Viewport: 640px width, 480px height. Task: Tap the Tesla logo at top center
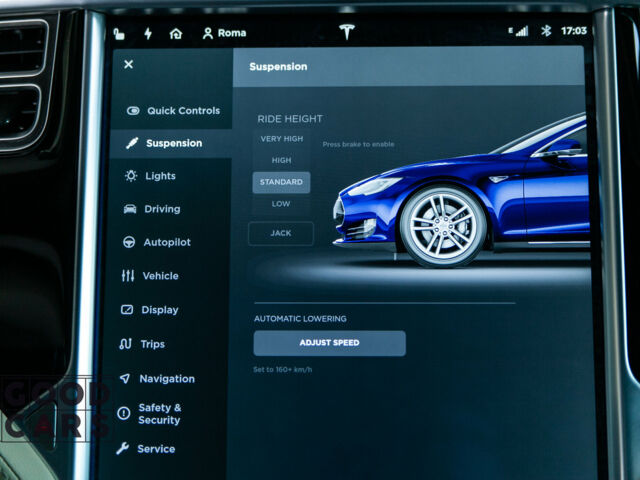click(x=347, y=31)
